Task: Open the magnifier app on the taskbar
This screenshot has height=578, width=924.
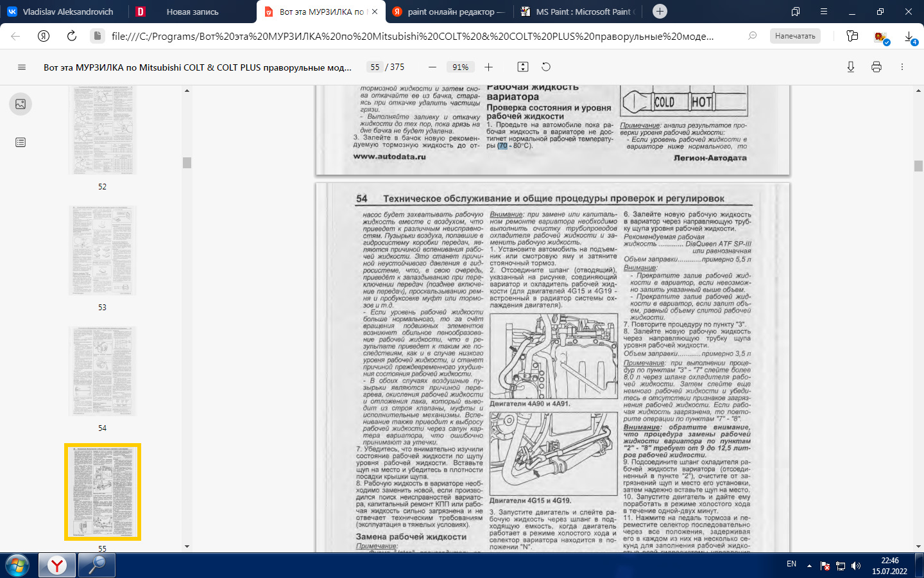Action: pyautogui.click(x=97, y=565)
